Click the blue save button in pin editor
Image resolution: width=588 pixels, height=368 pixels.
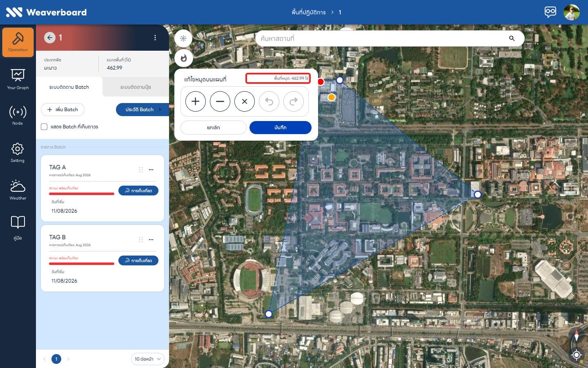[280, 128]
